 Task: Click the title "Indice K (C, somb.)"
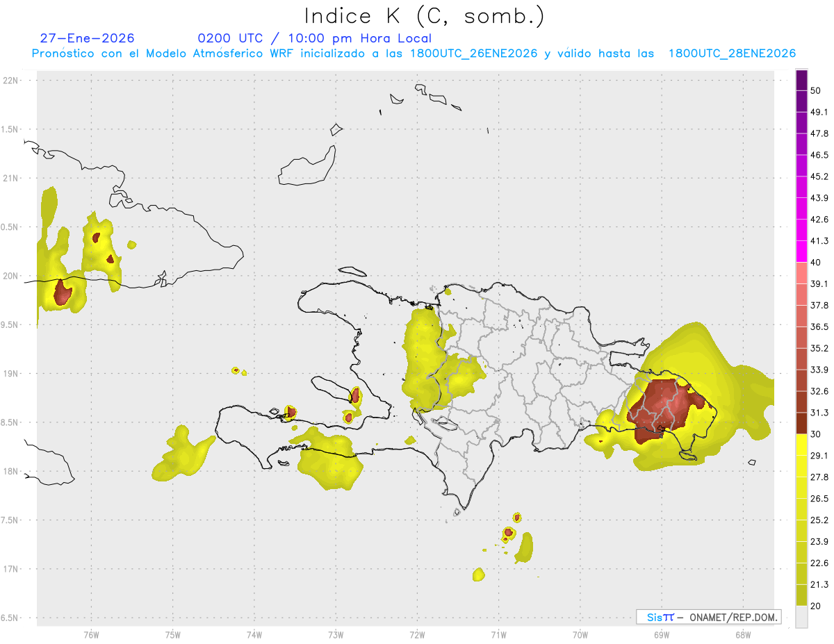[425, 16]
